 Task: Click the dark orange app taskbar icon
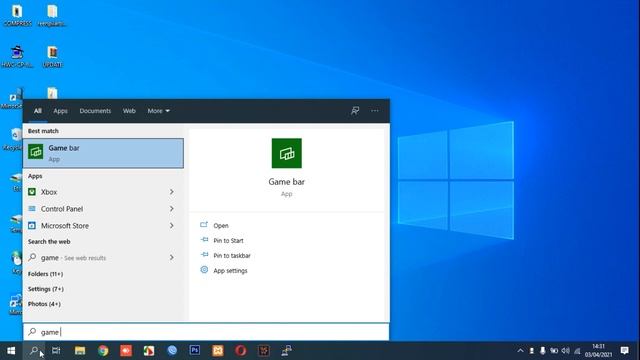[x=264, y=350]
